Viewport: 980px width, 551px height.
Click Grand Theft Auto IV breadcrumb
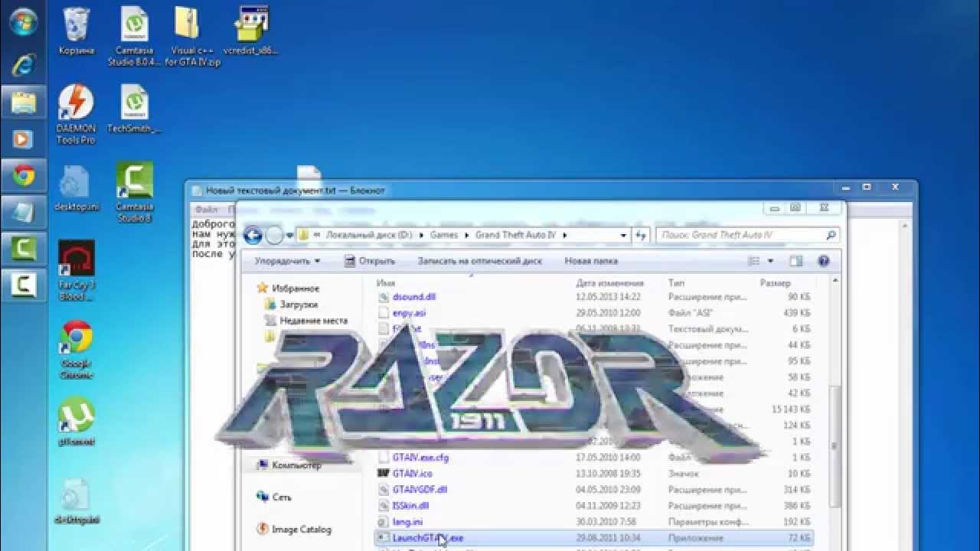tap(515, 235)
